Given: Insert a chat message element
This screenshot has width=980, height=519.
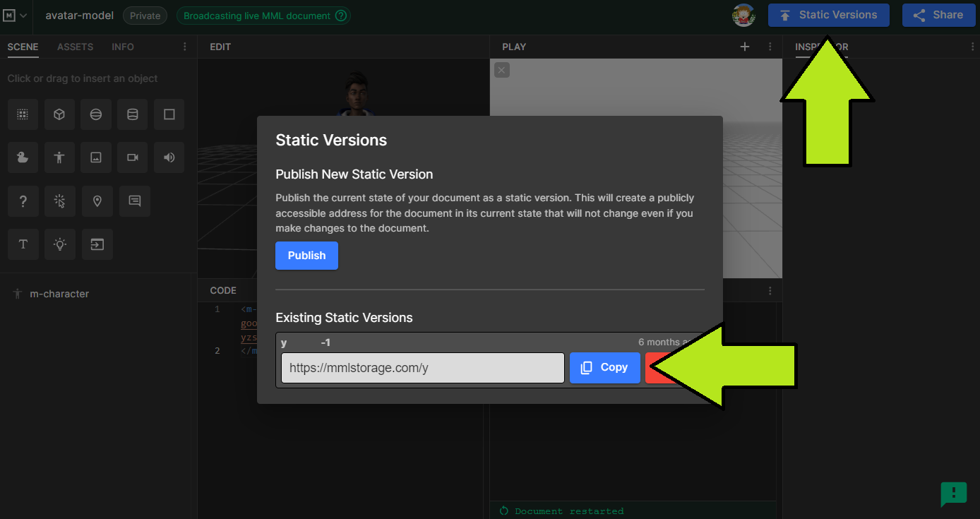Looking at the screenshot, I should coord(134,201).
